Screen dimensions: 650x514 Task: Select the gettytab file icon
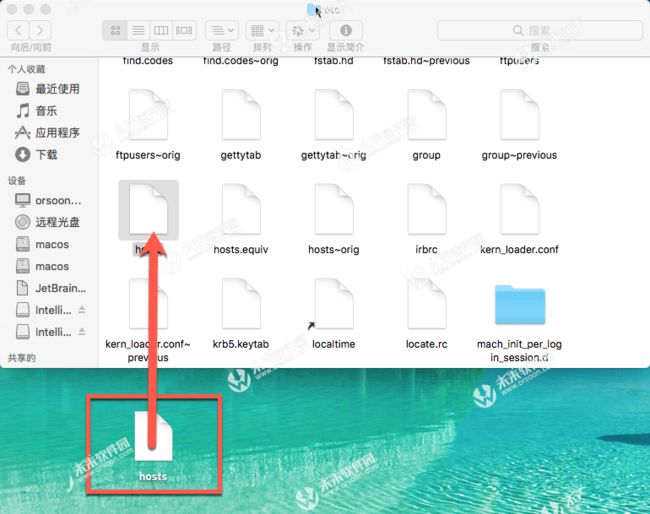241,115
